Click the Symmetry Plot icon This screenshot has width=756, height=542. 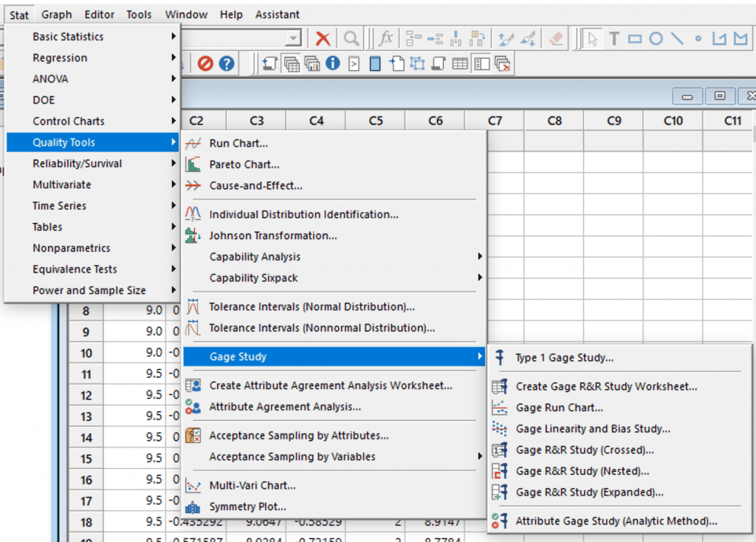(193, 507)
